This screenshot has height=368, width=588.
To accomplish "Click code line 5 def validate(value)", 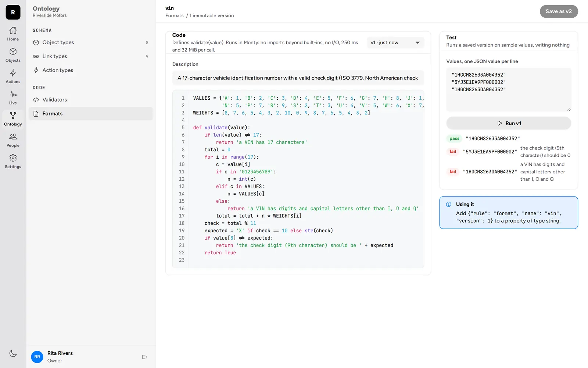I will (221, 128).
